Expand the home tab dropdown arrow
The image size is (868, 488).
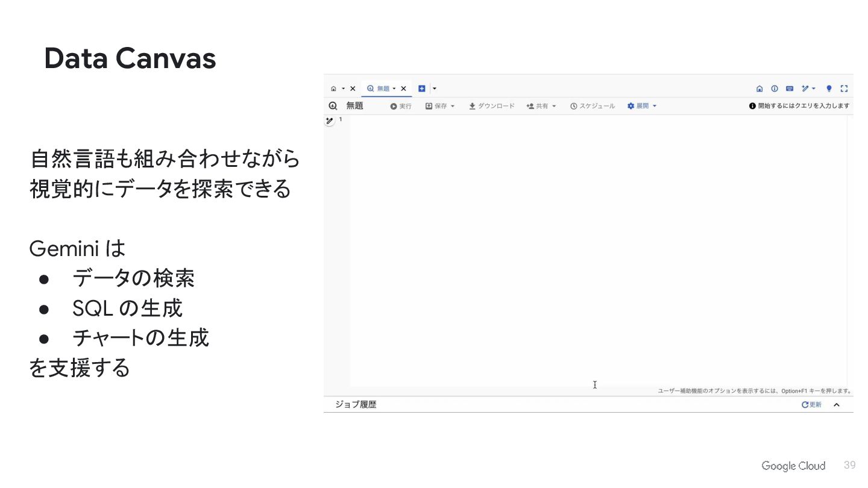344,89
